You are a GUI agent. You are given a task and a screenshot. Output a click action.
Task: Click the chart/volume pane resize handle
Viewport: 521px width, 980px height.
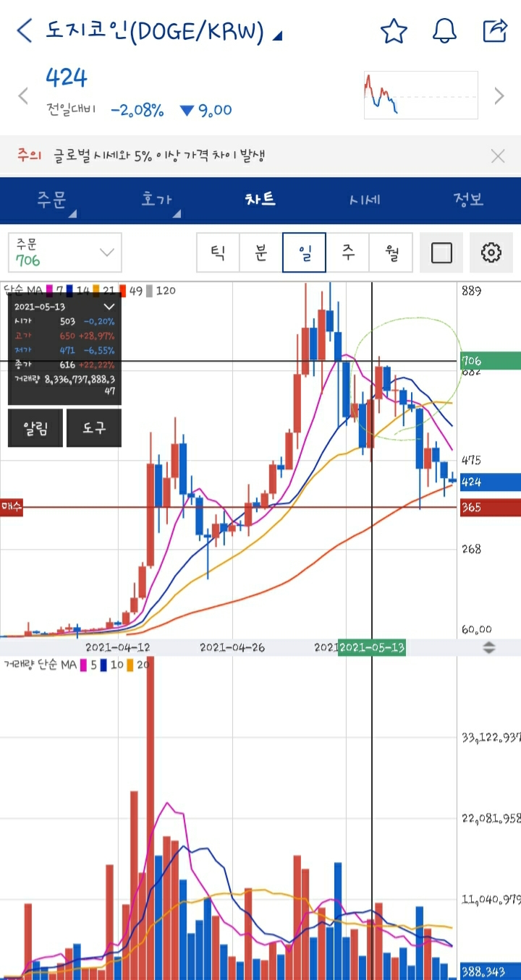coord(489,647)
